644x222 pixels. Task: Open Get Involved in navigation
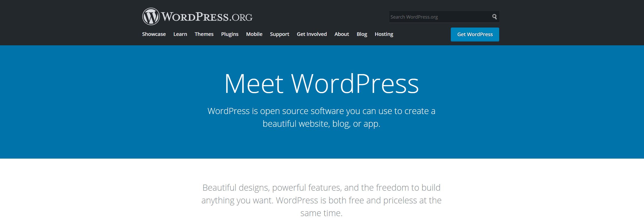[312, 34]
